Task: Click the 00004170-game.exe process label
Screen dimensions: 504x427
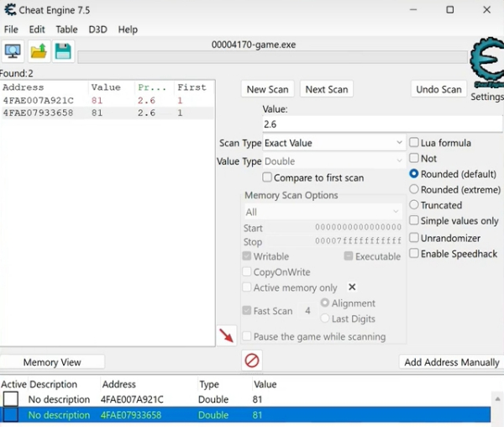Action: tap(254, 45)
